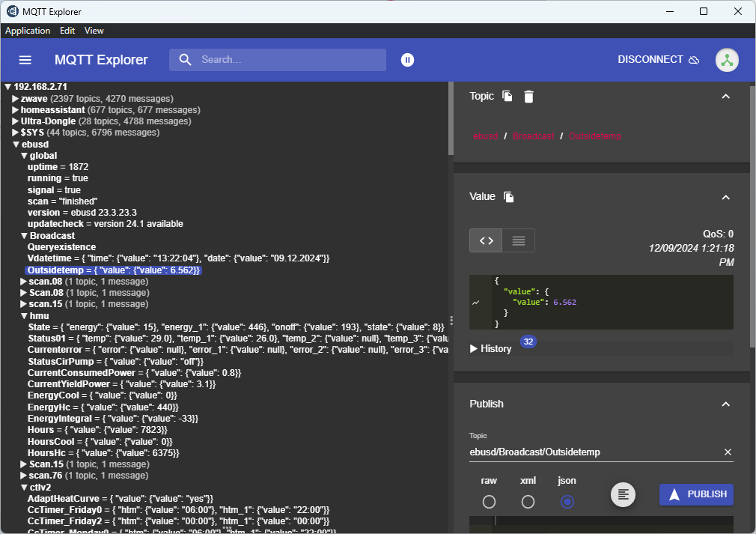Viewport: 756px width, 534px height.
Task: Expand the Ultra-Dongle topic tree
Action: click(16, 121)
